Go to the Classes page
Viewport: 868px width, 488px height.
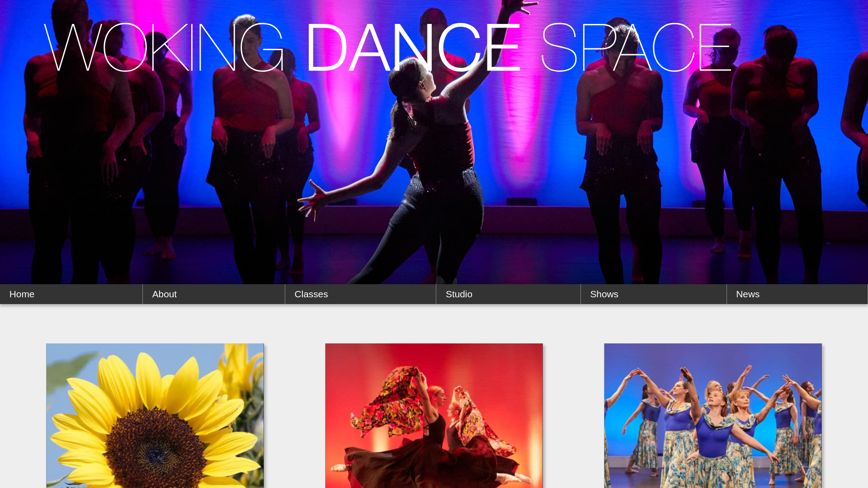tap(360, 294)
